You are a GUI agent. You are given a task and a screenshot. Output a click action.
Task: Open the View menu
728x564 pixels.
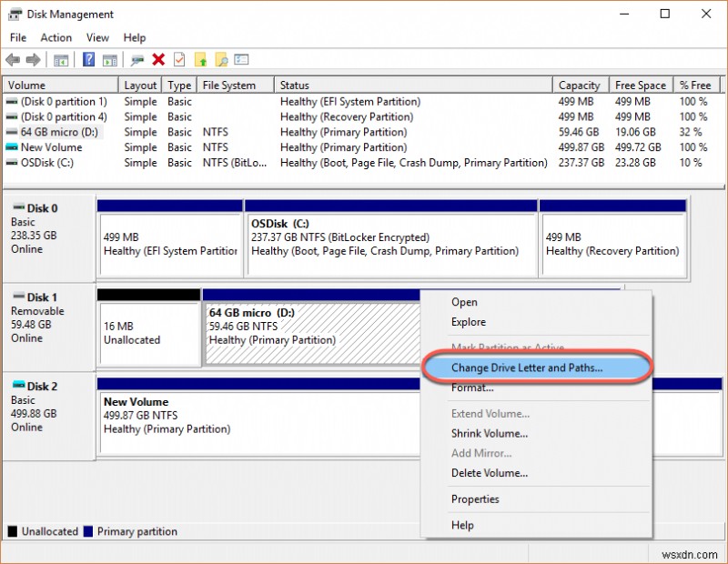click(x=97, y=37)
